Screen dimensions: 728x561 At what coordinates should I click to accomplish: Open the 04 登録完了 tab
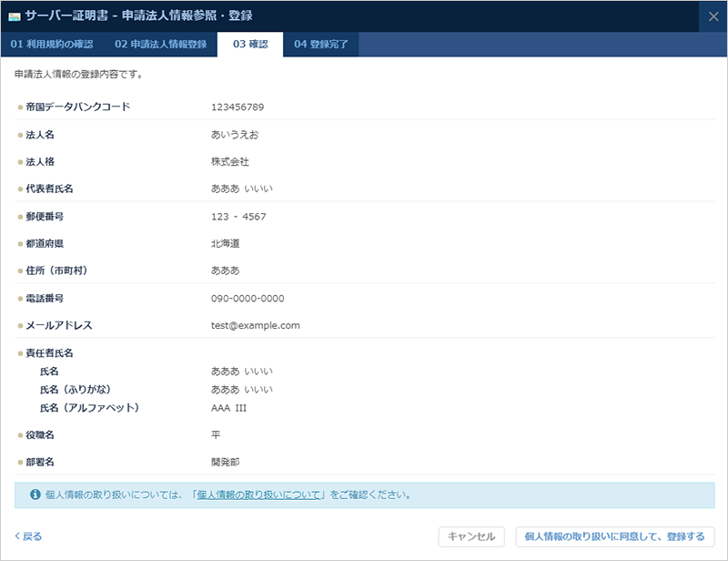click(x=321, y=42)
